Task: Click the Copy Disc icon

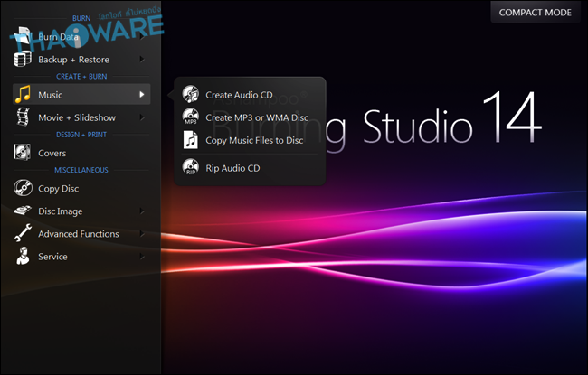Action: coord(23,188)
